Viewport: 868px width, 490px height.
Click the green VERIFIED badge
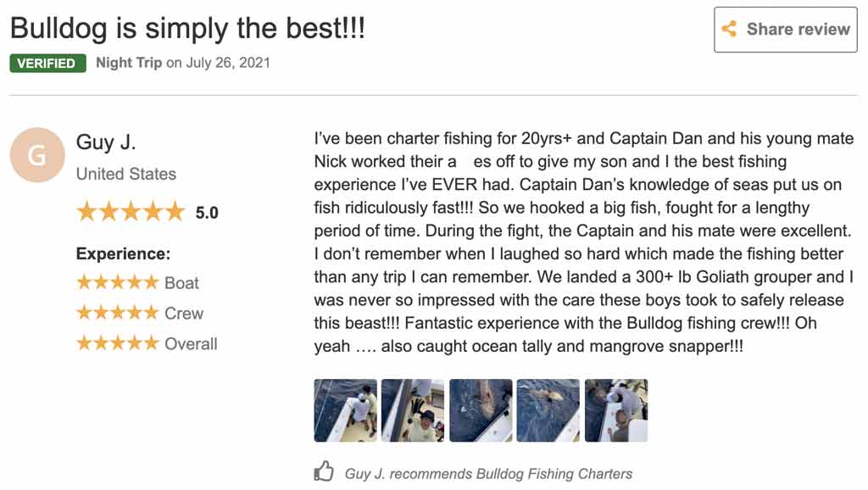click(47, 64)
